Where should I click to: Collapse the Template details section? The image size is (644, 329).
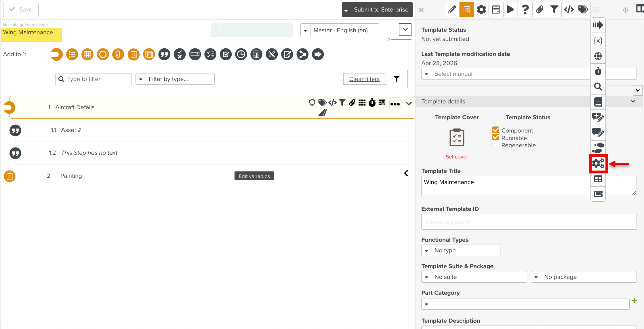click(x=633, y=101)
